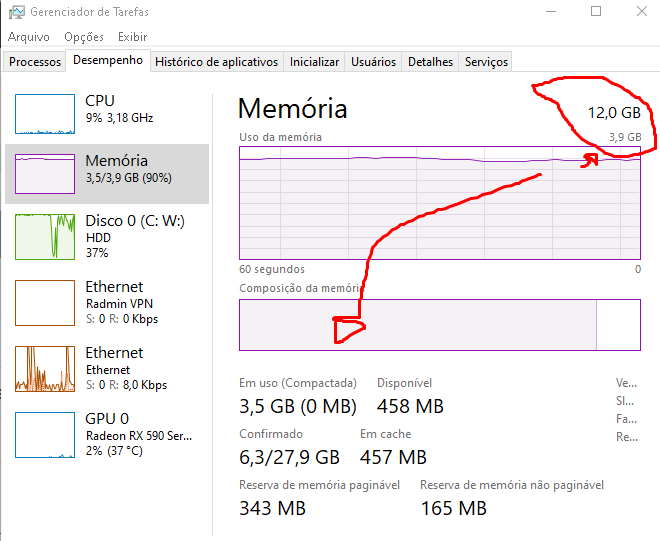The width and height of the screenshot is (660, 541).
Task: Switch to the Processos tab
Action: 35,62
